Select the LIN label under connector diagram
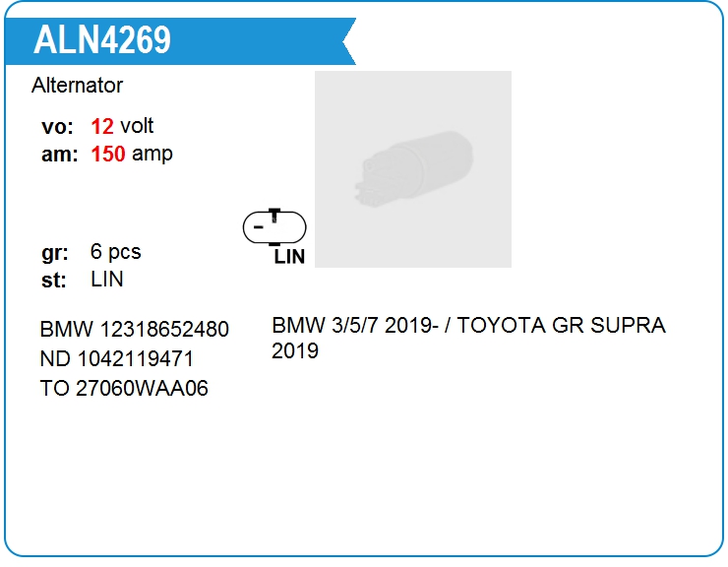 [289, 257]
